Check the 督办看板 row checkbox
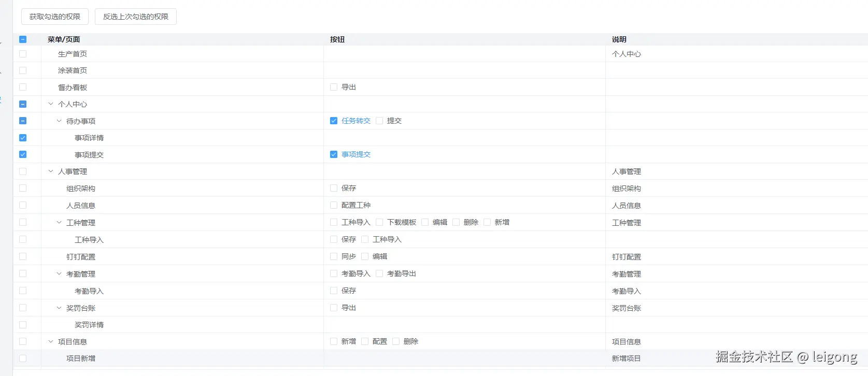Screen dimensions: 868x376 coord(23,87)
